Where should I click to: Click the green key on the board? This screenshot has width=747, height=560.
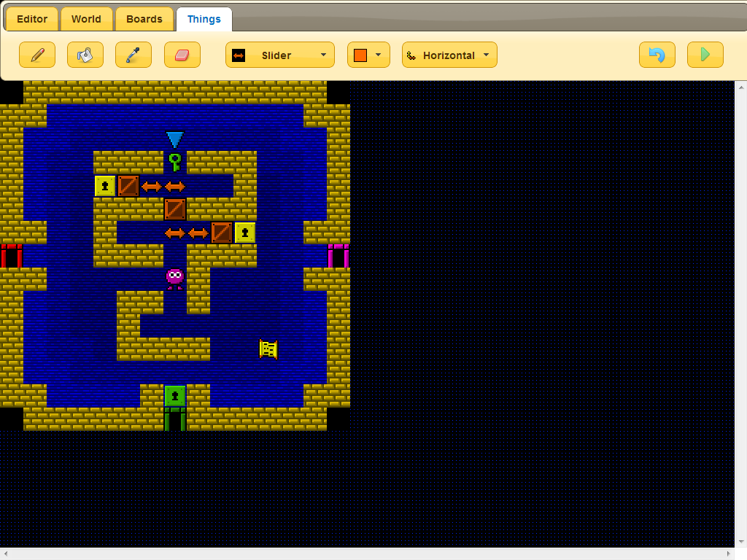[x=174, y=162]
